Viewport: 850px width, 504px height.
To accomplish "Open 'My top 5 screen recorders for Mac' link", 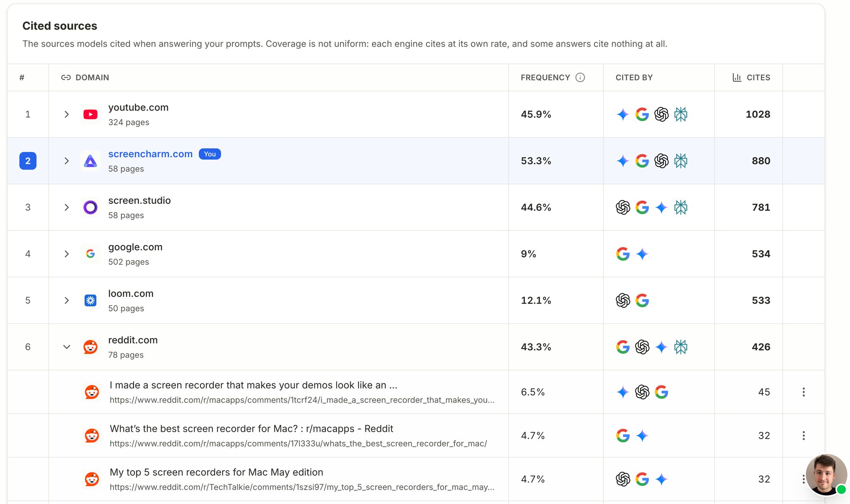I will tap(216, 472).
